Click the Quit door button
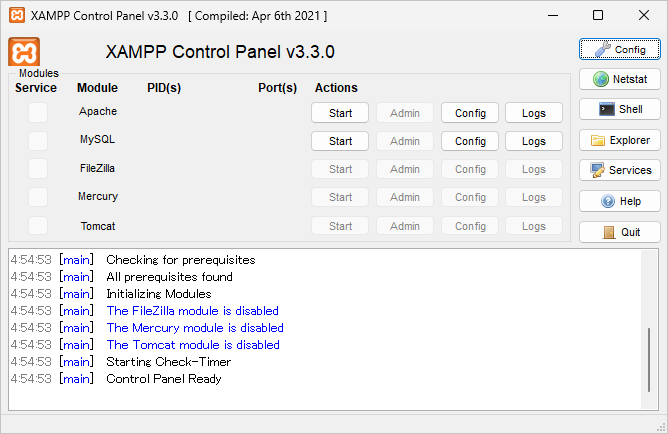668x434 pixels. point(619,232)
